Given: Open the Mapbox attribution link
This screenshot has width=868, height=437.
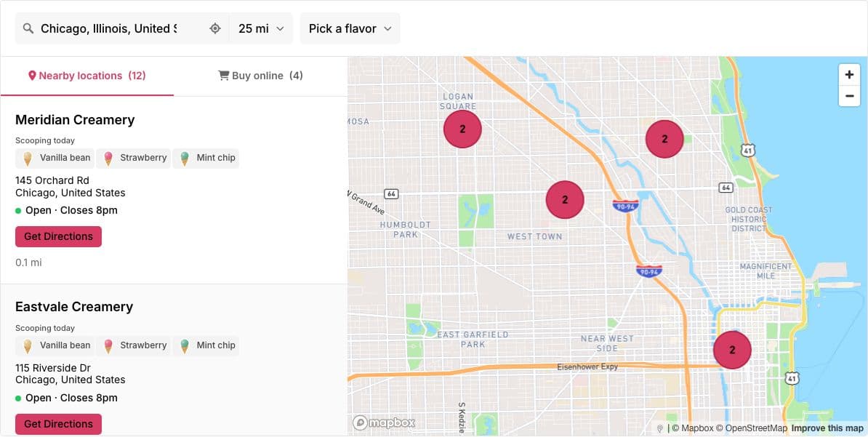Looking at the screenshot, I should (693, 428).
